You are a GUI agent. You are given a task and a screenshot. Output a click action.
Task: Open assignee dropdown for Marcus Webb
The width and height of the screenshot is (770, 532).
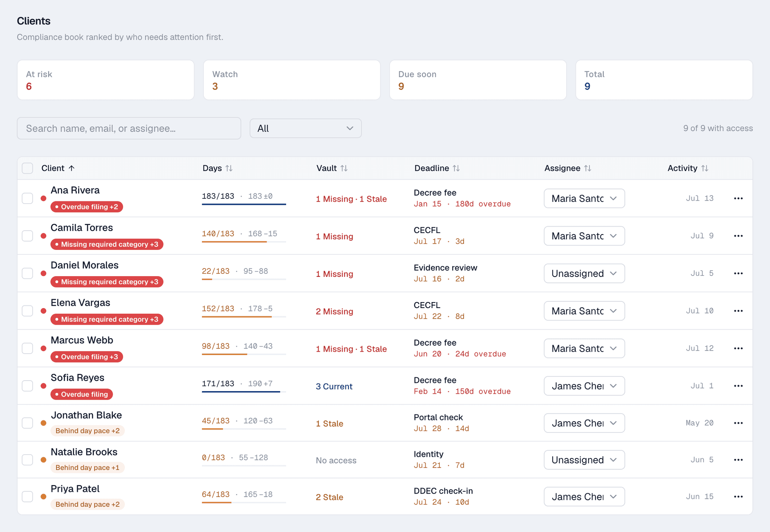584,348
